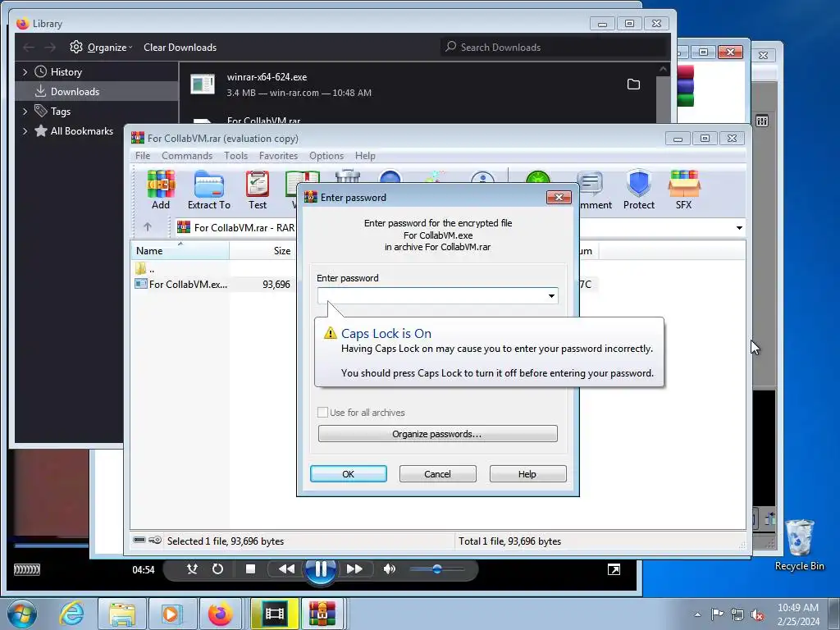This screenshot has width=840, height=630.
Task: Mute the media player speaker
Action: pos(390,569)
